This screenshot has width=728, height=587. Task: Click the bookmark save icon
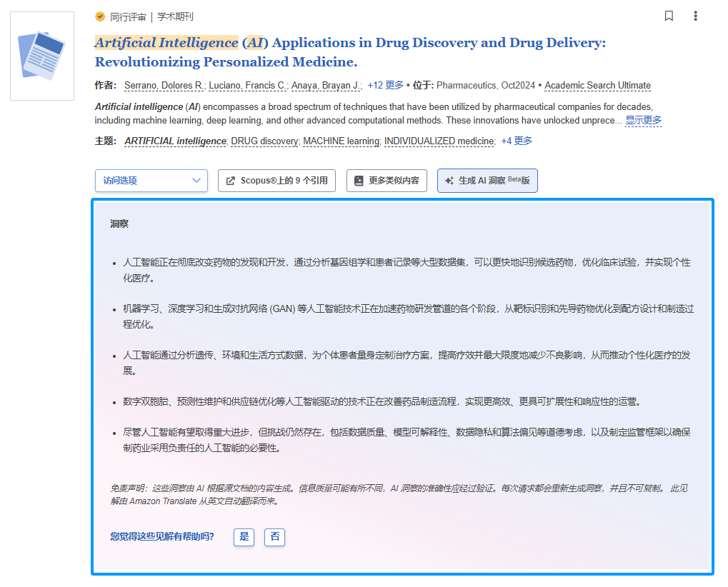[669, 16]
